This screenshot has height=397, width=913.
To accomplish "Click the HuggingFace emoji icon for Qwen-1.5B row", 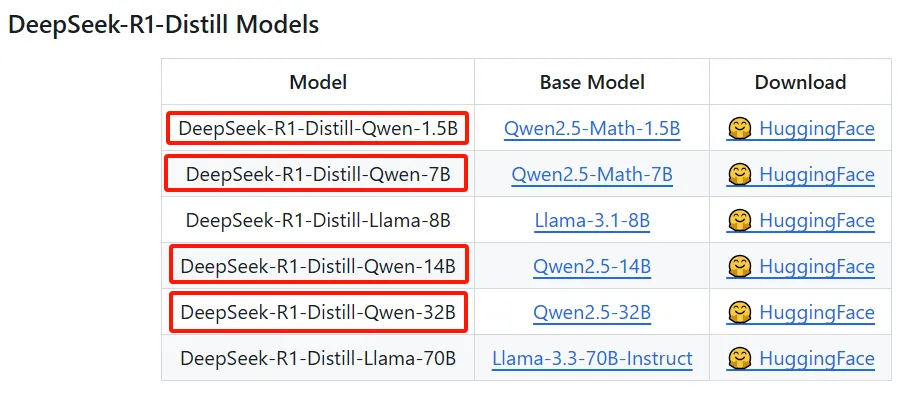I will click(739, 128).
